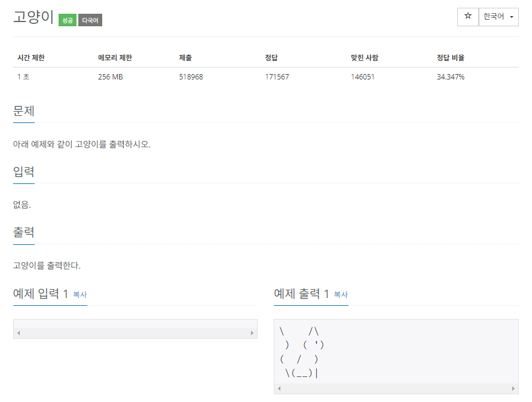532x402 pixels.
Task: Click the 146051 solvers value
Action: click(x=363, y=77)
